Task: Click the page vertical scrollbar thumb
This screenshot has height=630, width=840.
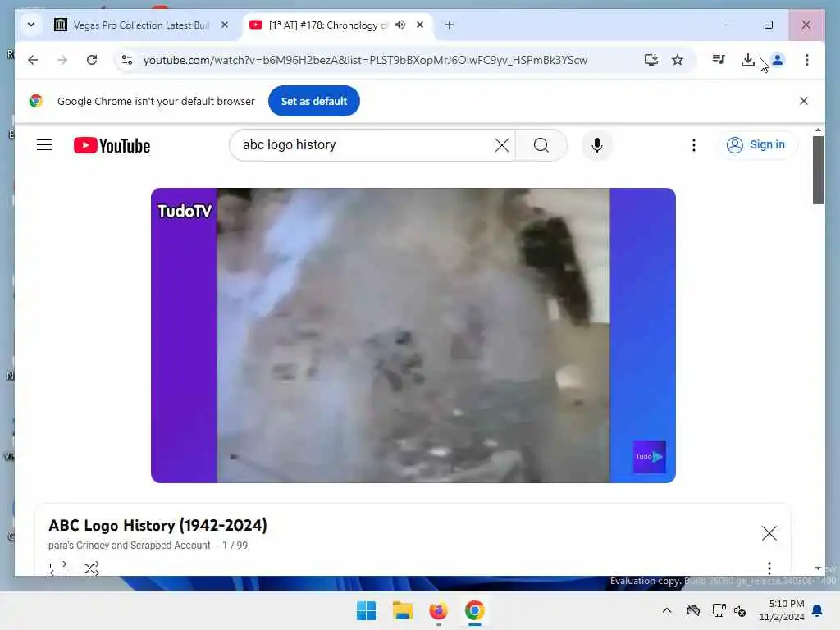Action: coord(818,170)
